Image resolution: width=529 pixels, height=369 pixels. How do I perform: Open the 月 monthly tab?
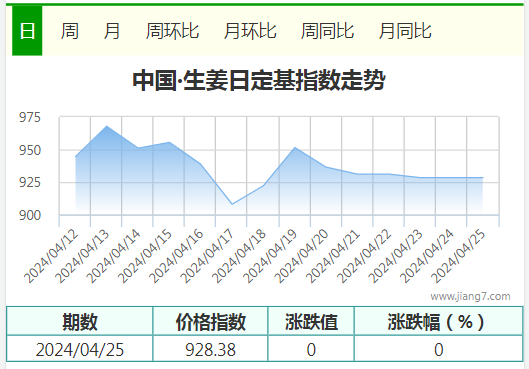pos(112,31)
